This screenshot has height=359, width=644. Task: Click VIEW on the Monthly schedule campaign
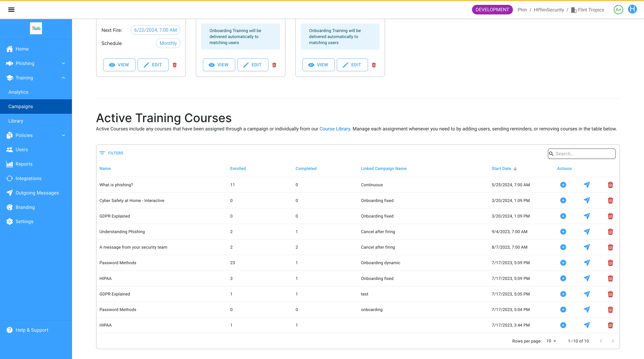(119, 65)
